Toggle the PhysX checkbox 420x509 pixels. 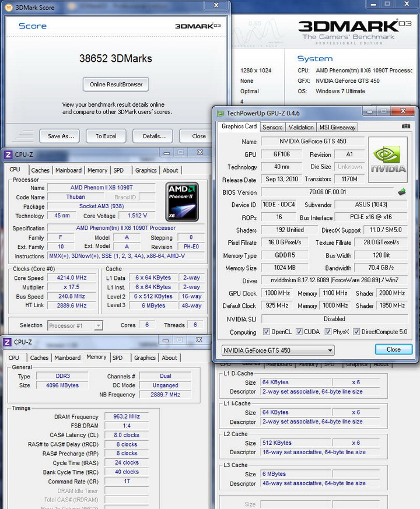328,332
